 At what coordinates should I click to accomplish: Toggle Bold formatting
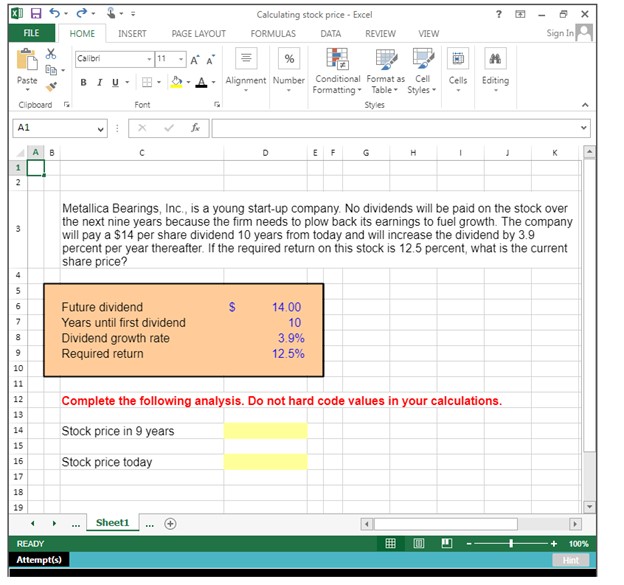83,82
